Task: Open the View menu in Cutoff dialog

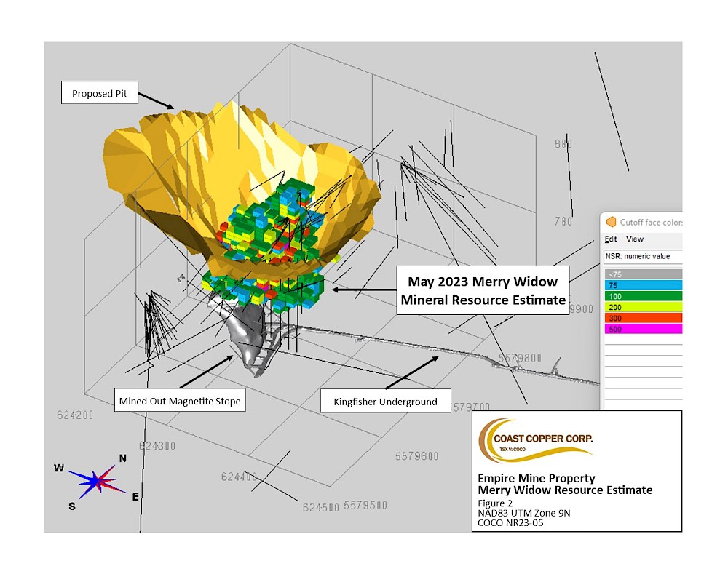Action: [x=635, y=239]
